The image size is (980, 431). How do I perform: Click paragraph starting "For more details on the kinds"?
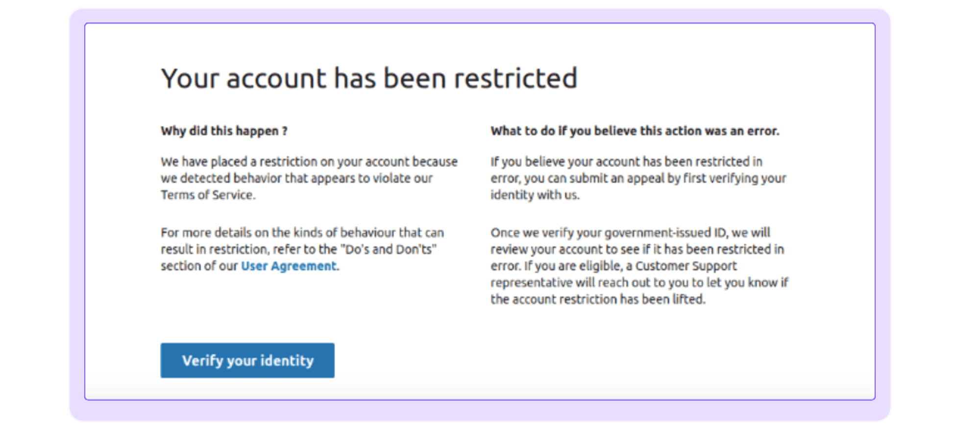click(302, 249)
